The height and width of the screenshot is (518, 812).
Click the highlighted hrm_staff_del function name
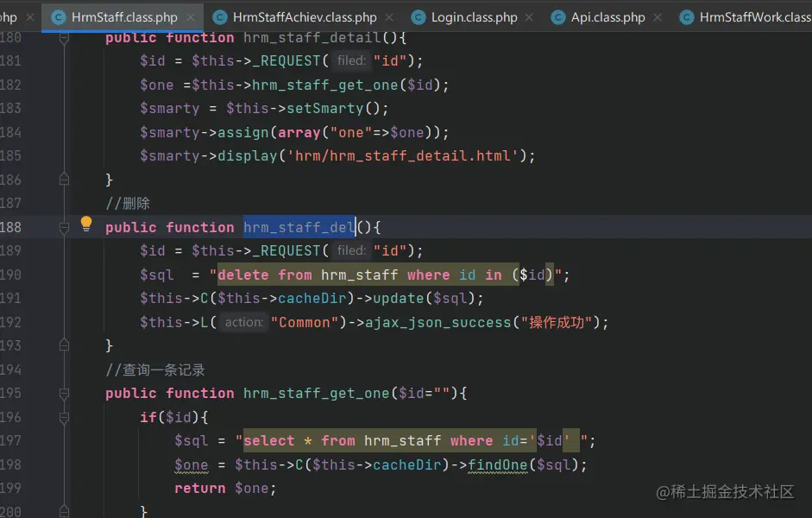tap(299, 227)
